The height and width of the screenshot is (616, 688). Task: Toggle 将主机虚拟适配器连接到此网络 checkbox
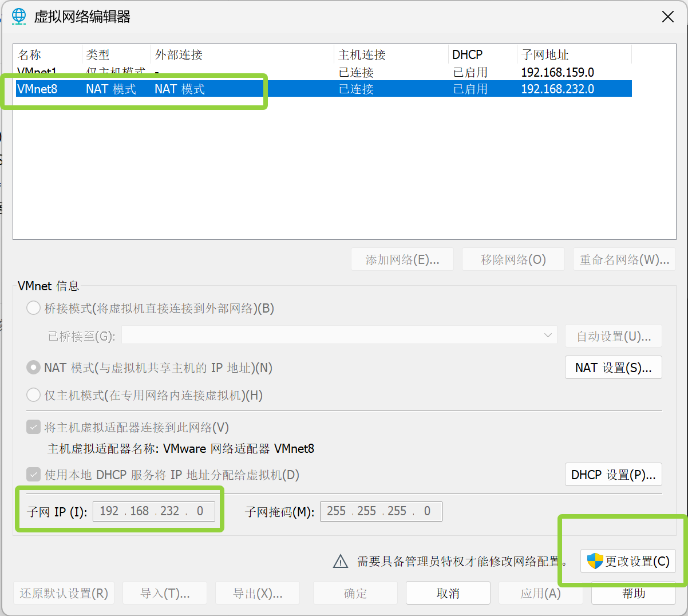34,427
